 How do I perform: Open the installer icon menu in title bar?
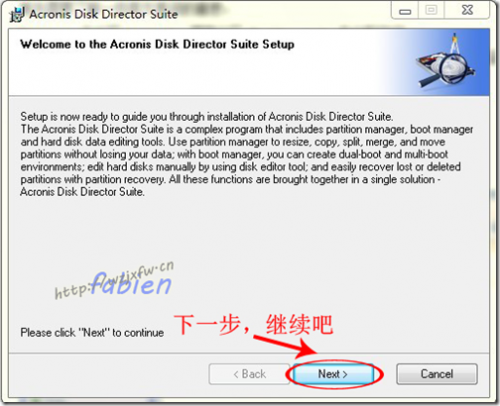click(17, 14)
